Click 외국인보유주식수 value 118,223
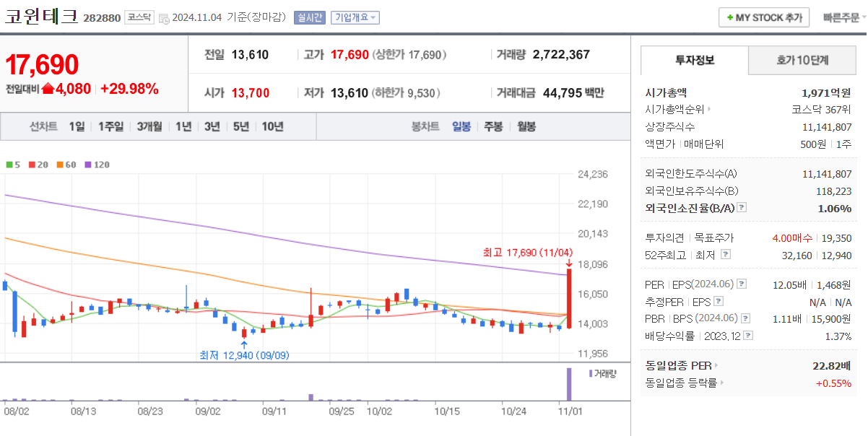This screenshot has height=436, width=868. 834,191
